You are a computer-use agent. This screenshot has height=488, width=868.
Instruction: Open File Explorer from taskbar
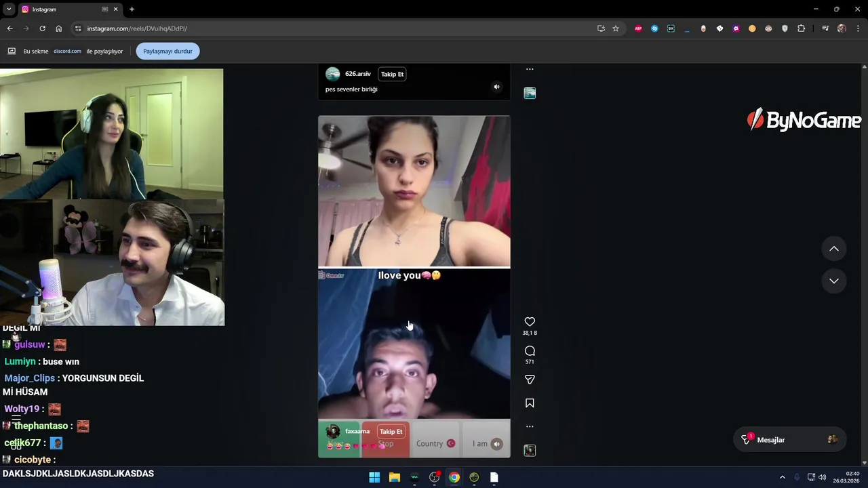click(394, 477)
